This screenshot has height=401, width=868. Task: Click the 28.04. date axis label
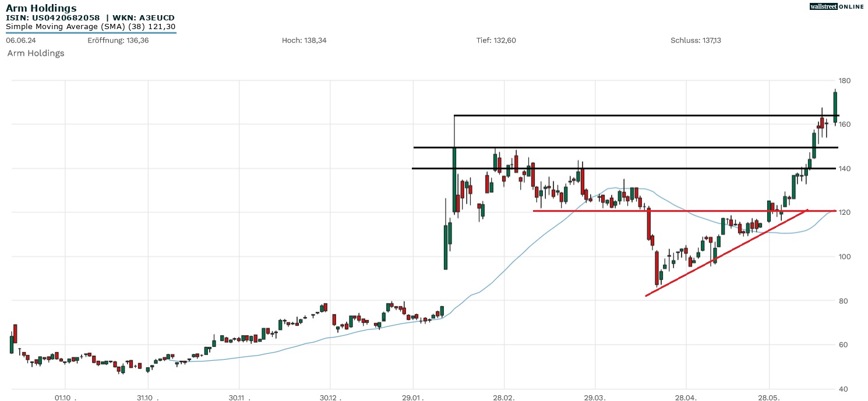[686, 398]
